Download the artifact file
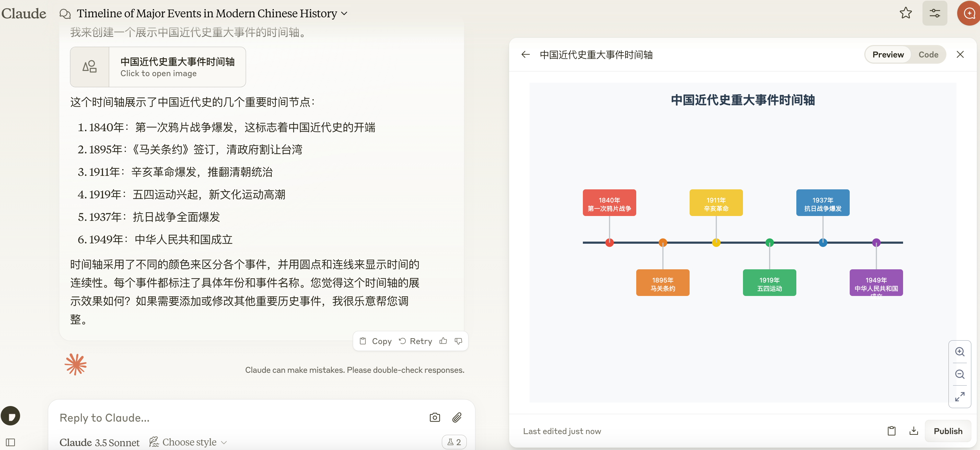This screenshot has width=980, height=450. (913, 431)
